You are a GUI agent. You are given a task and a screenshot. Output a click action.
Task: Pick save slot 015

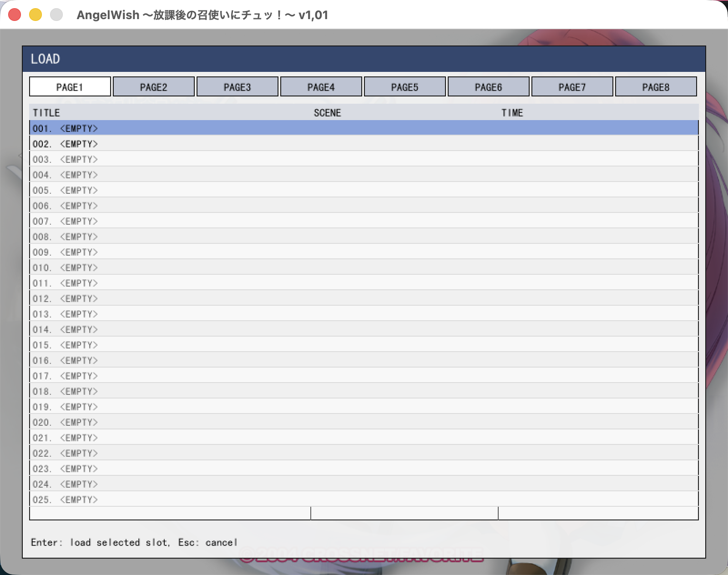tap(364, 344)
